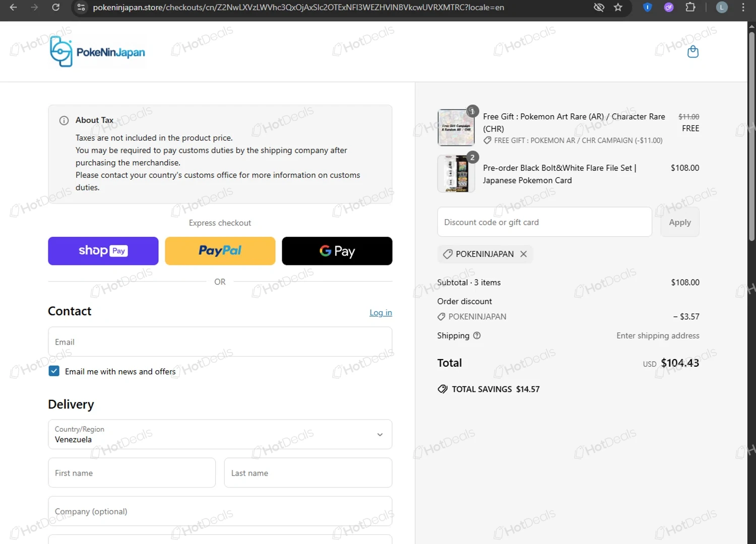This screenshot has height=544, width=756.
Task: Click the crossed-out eye icon in the address bar
Action: point(599,8)
